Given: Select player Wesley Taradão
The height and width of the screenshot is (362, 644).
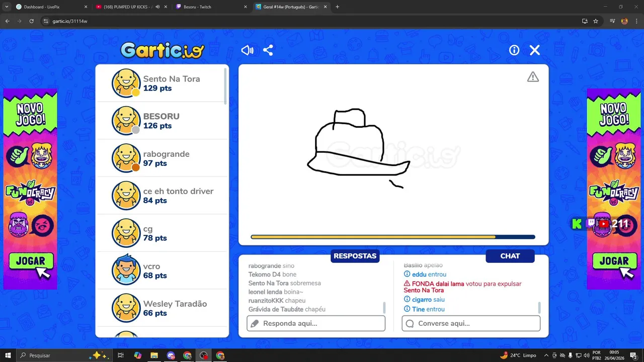Looking at the screenshot, I should tap(161, 308).
